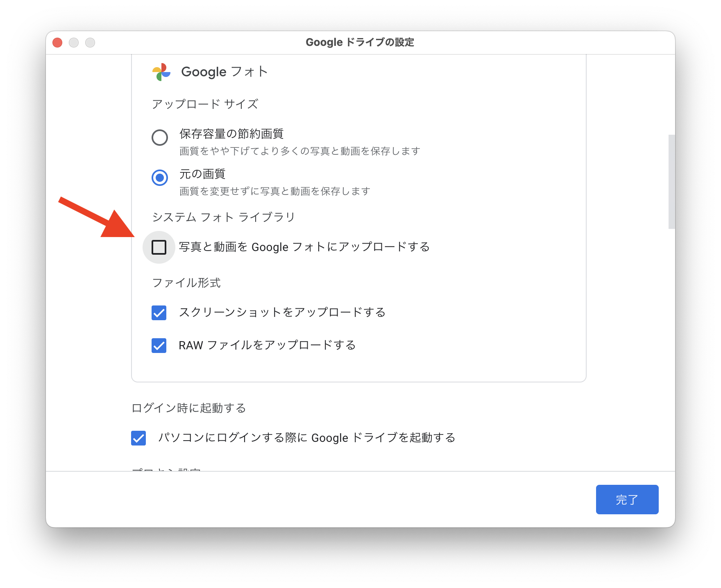Enable uploading photos and videos to Google フォト
Viewport: 721px width, 588px height.
tap(159, 247)
